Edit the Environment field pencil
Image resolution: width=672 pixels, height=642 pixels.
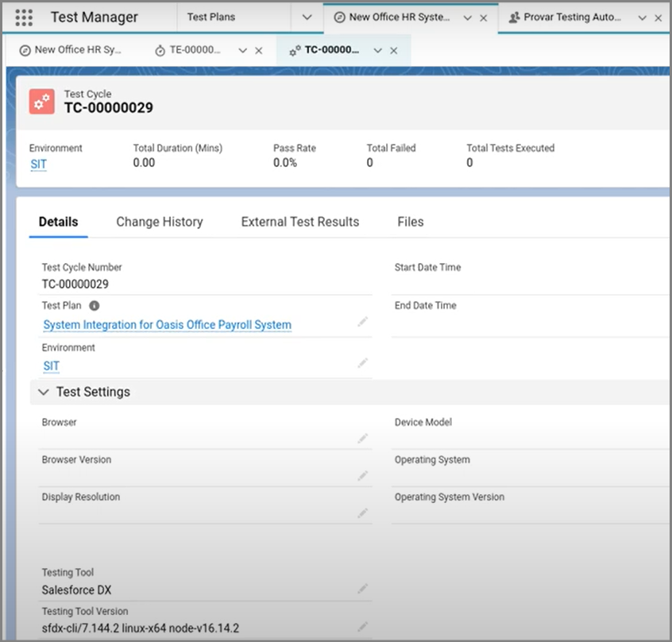pyautogui.click(x=362, y=363)
